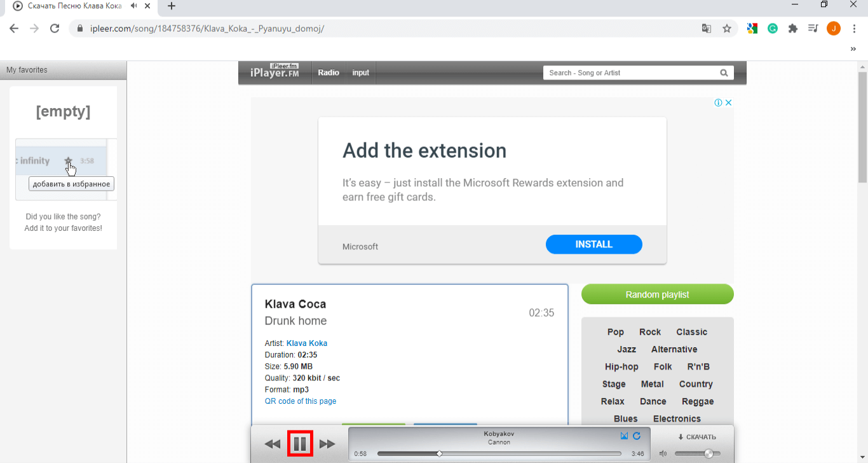Select the Hip-hop genre
This screenshot has width=868, height=463.
[x=621, y=367]
